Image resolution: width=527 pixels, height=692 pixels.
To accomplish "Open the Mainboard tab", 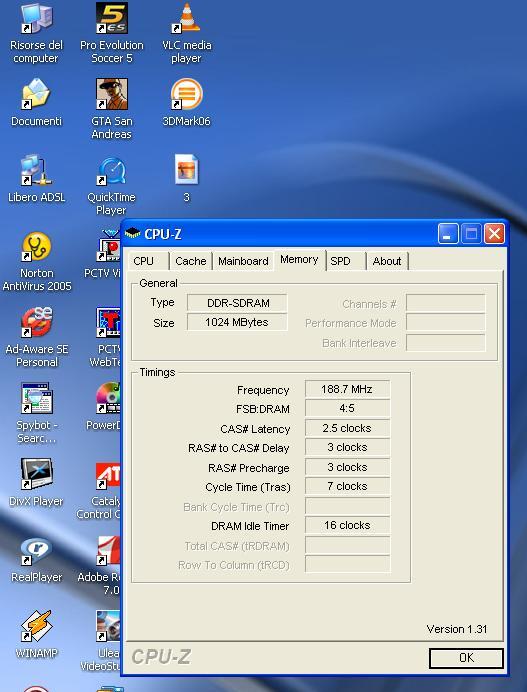I will (x=243, y=261).
